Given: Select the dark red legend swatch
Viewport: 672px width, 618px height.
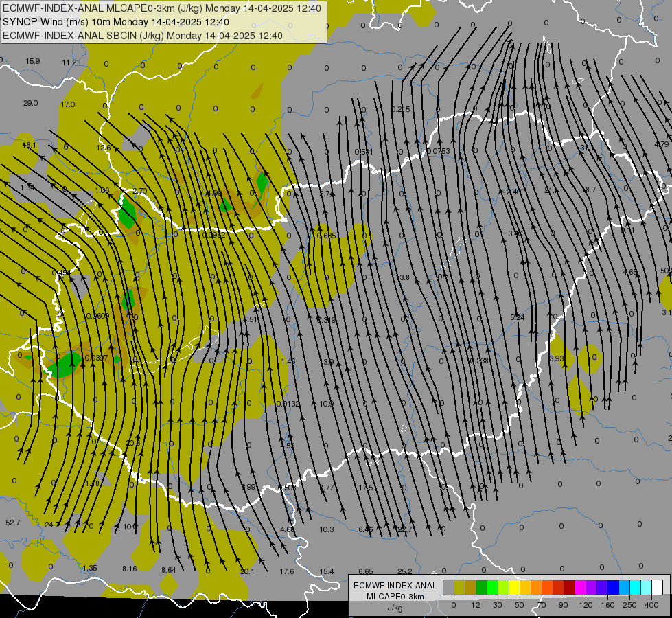Looking at the screenshot, I should click(569, 587).
